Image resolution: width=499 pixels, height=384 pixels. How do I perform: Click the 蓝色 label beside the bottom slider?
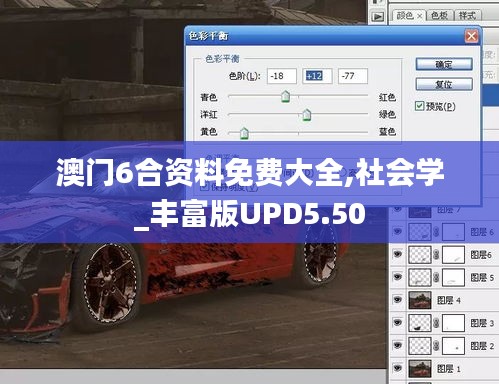click(387, 132)
